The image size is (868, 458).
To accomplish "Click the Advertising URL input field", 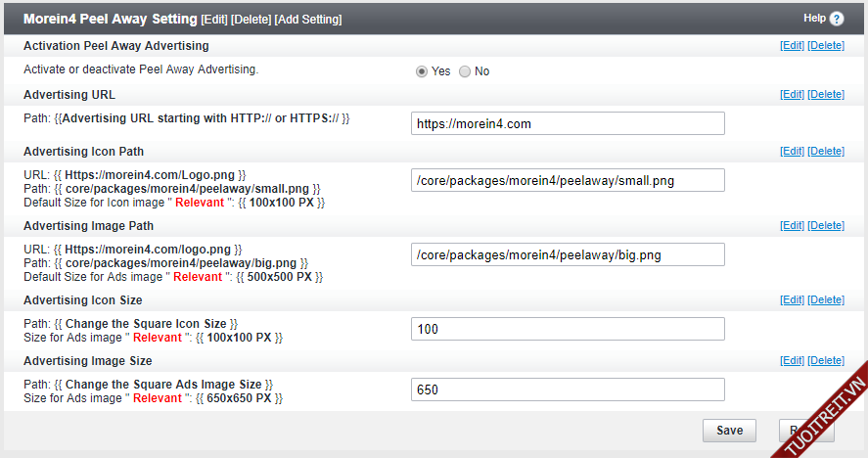I will coord(568,123).
